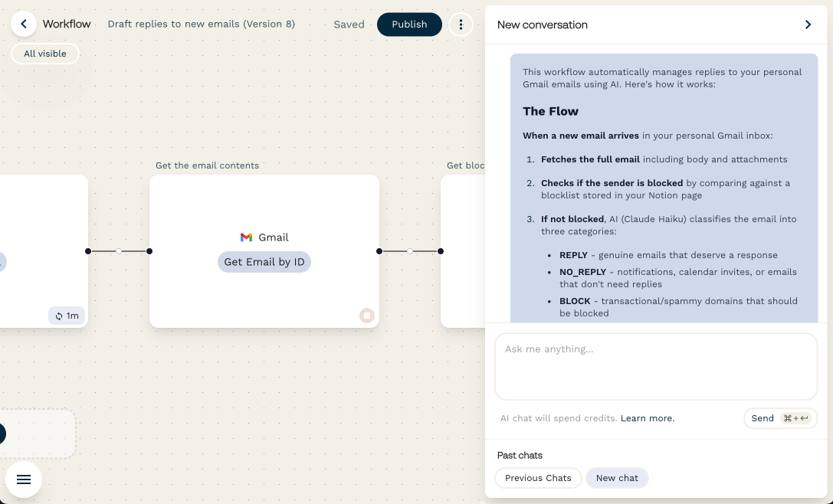
Task: Click the square status icon on the Gmail node
Action: coord(367,315)
